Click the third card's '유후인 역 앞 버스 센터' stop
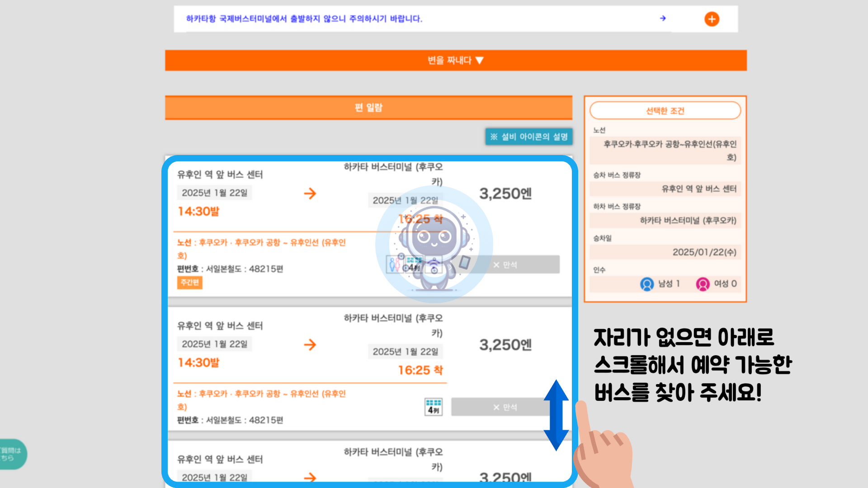The width and height of the screenshot is (868, 488). 220,459
